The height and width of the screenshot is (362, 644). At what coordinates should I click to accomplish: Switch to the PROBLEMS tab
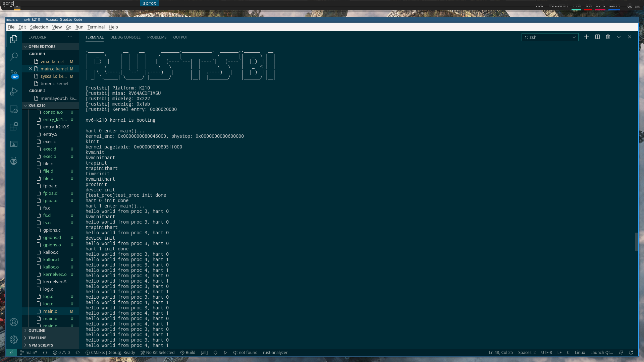point(157,37)
